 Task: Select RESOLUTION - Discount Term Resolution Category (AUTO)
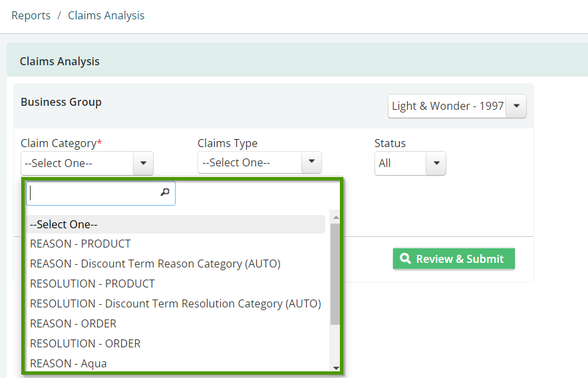[176, 303]
